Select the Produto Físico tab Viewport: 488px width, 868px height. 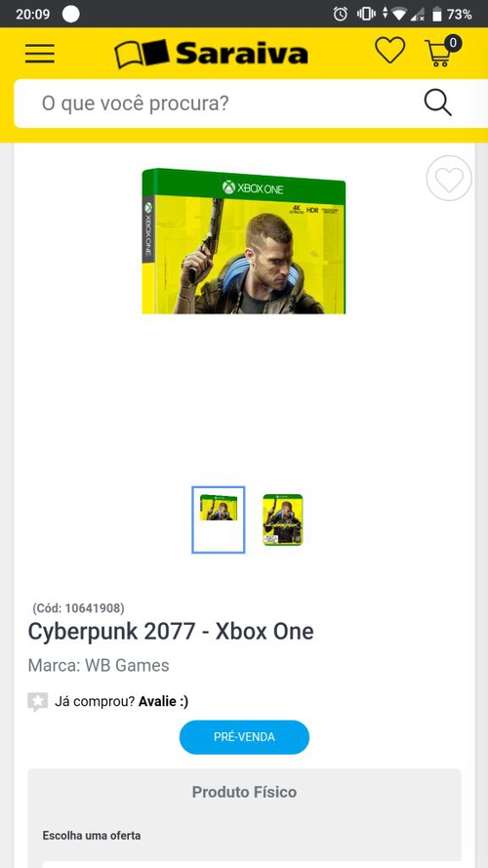click(x=244, y=792)
